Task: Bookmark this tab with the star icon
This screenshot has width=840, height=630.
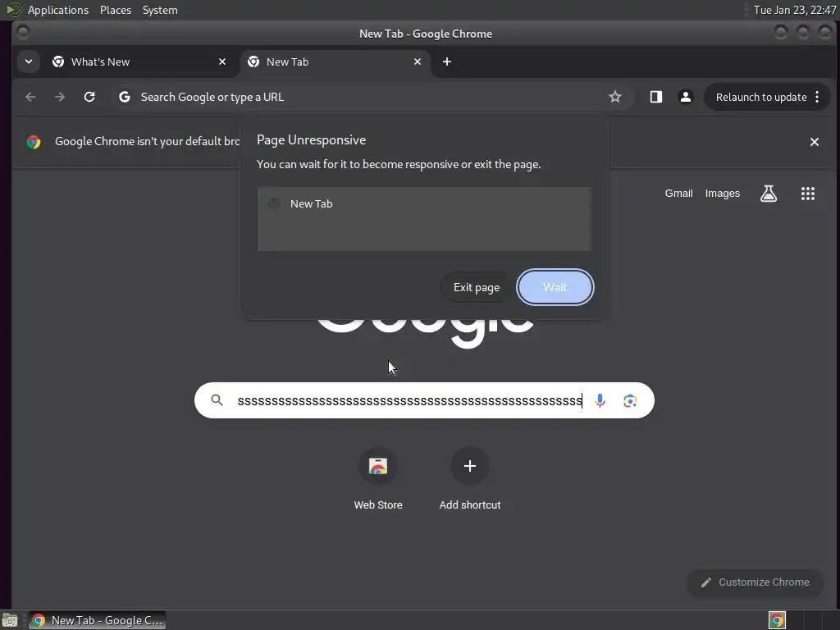Action: coord(615,97)
